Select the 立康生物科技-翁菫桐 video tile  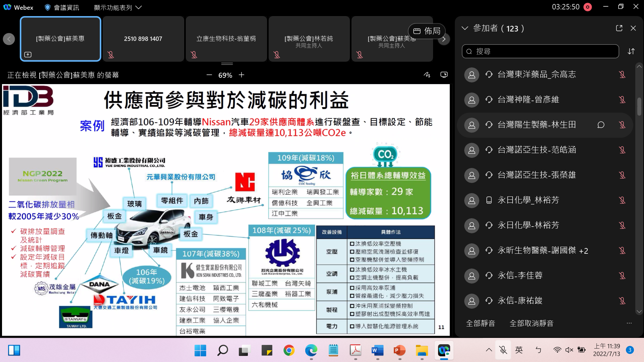(226, 39)
